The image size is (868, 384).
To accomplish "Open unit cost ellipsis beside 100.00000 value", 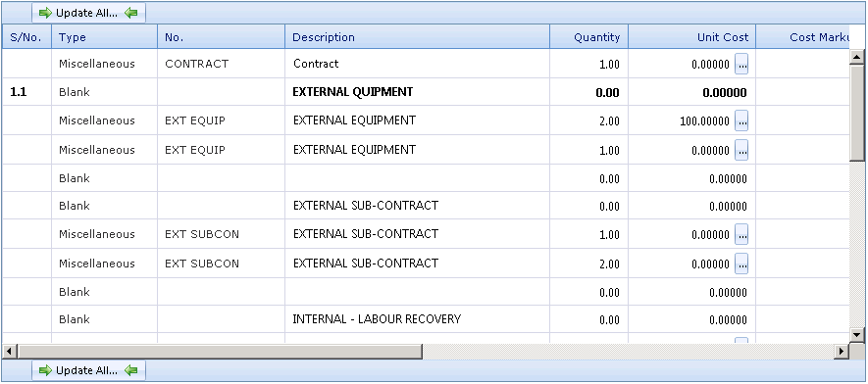I will click(741, 121).
